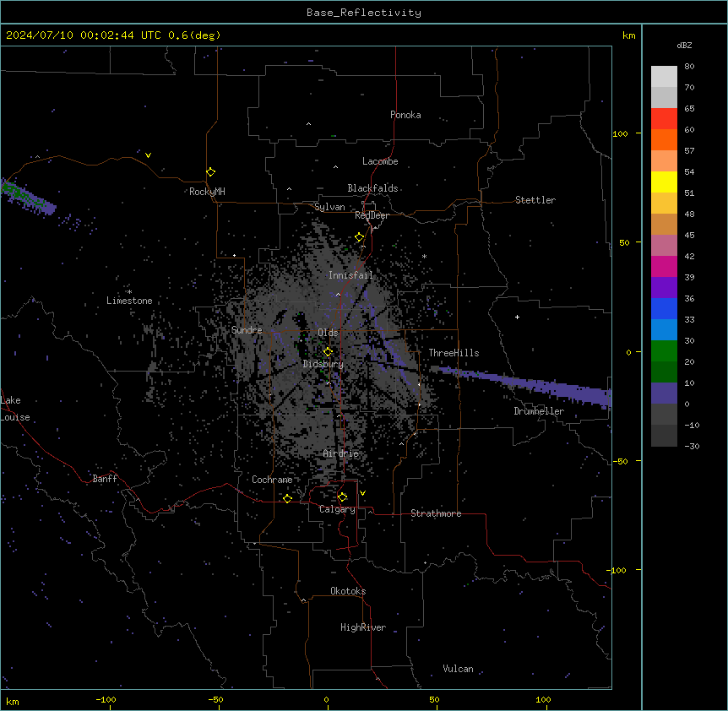Click the HighRiver label
Screen dimensions: 728x711
(363, 627)
